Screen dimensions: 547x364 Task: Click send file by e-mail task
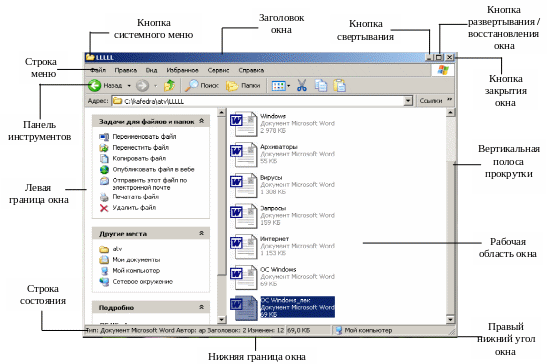[144, 184]
